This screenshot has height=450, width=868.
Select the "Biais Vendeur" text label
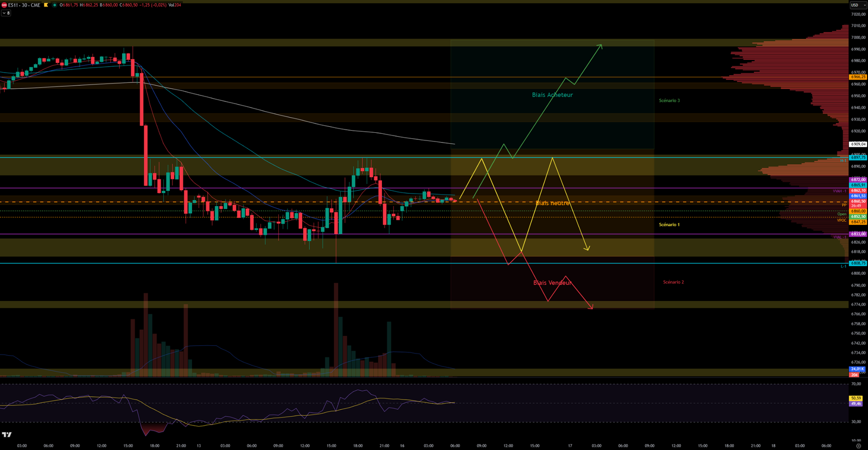pyautogui.click(x=552, y=282)
